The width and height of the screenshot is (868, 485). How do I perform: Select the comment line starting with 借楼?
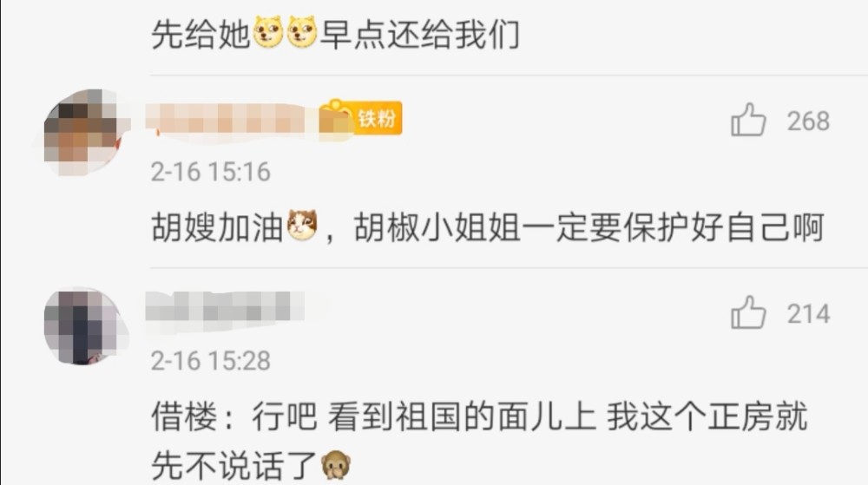coord(479,416)
